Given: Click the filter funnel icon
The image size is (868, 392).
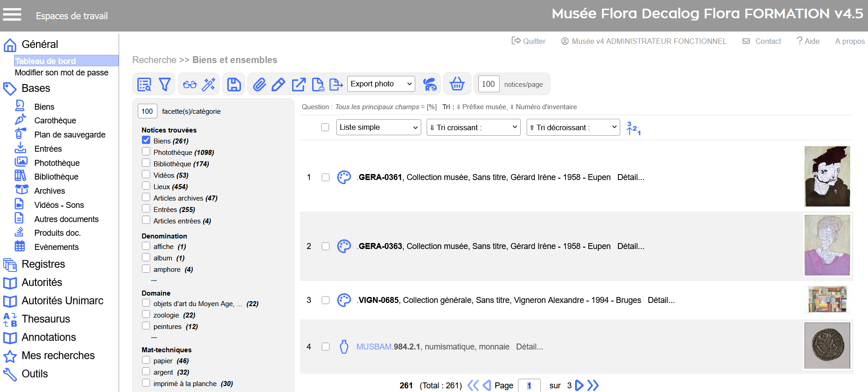Looking at the screenshot, I should click(165, 85).
